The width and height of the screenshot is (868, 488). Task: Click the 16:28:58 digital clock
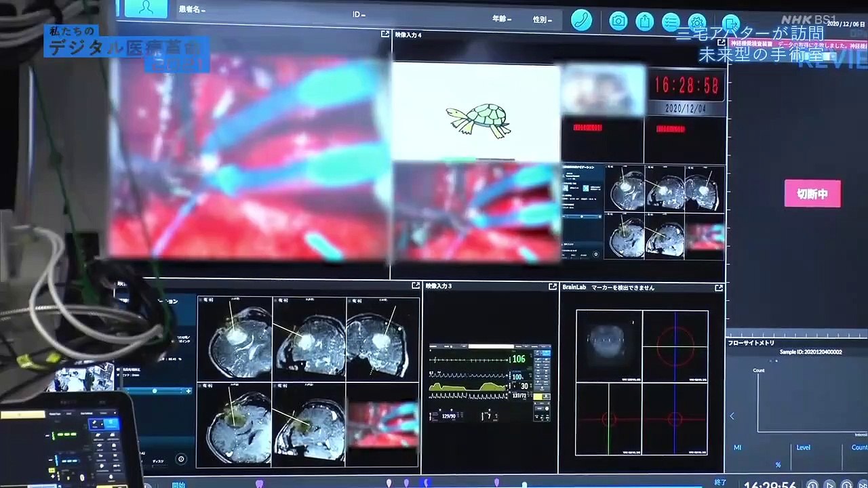pyautogui.click(x=686, y=86)
